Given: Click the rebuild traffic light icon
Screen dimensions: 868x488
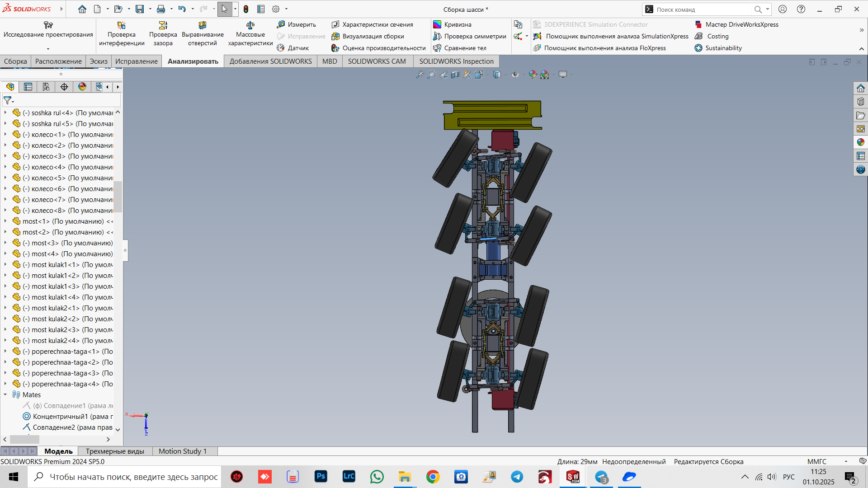Looking at the screenshot, I should click(x=246, y=9).
